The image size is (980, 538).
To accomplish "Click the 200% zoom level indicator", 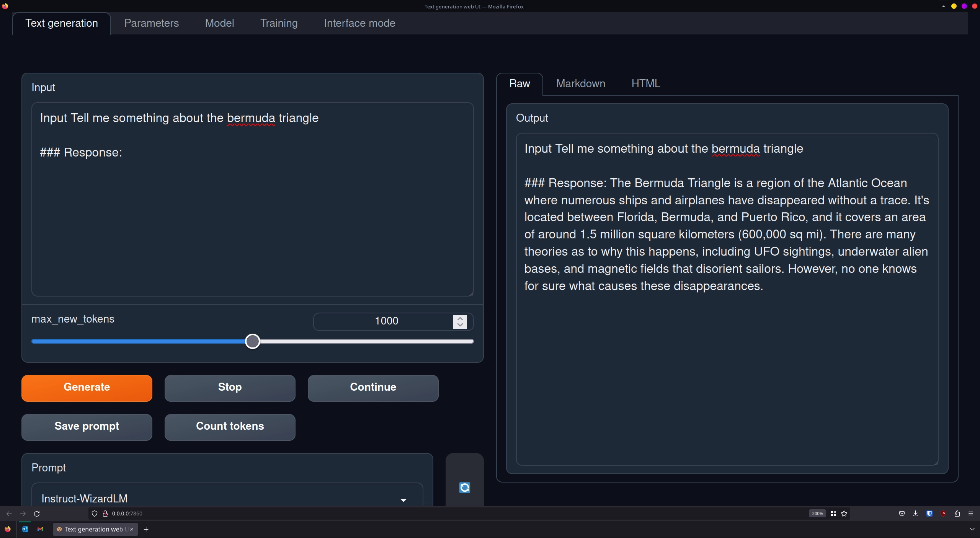I will (817, 514).
